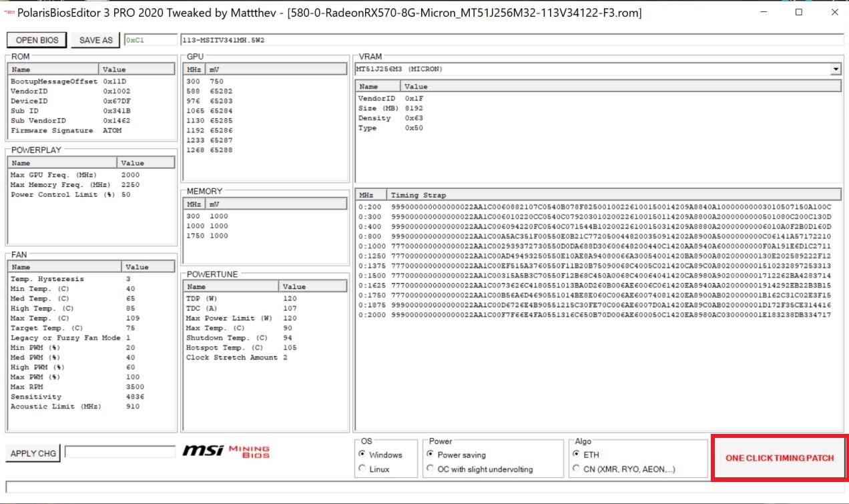The width and height of the screenshot is (849, 504).
Task: Click the empty field beside APPLY CHG
Action: [x=120, y=453]
